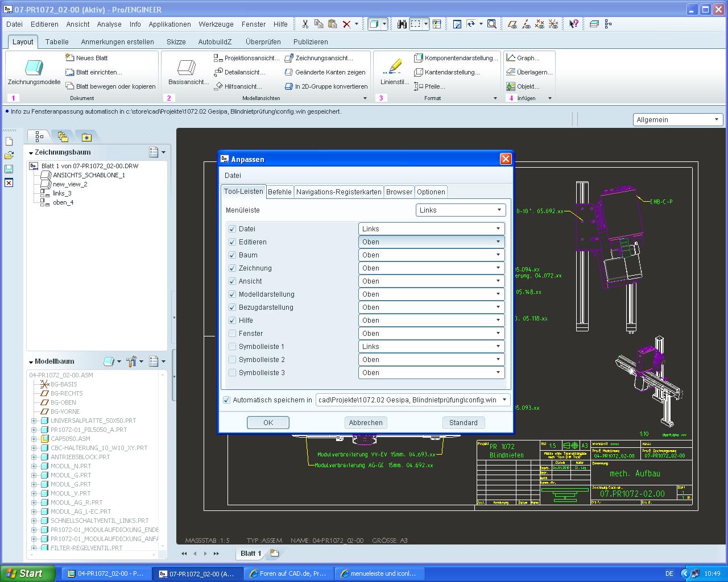728x582 pixels.
Task: Collapse the Modellbaum panel
Action: (x=31, y=361)
